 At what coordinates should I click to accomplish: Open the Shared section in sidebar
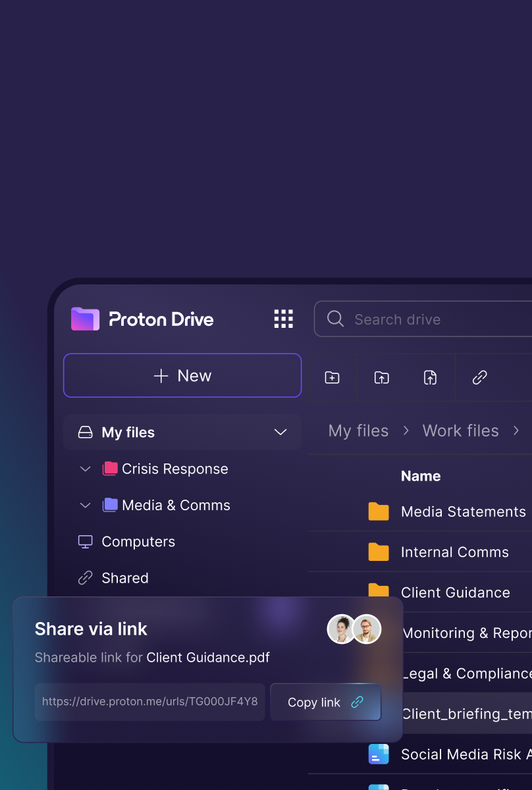(124, 578)
